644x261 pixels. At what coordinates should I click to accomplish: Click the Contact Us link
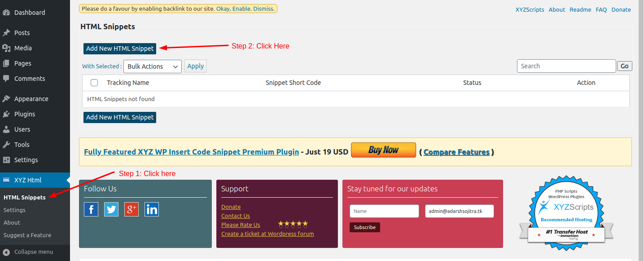[236, 216]
